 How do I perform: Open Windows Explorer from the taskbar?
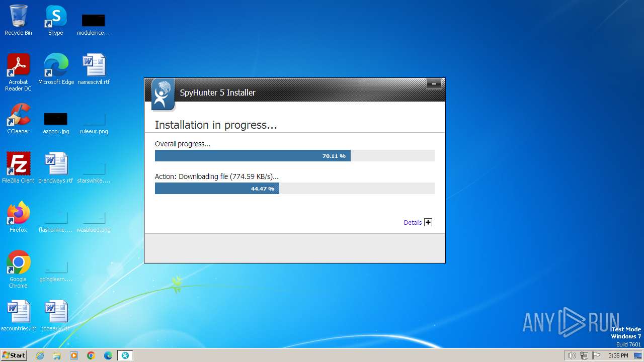tap(57, 355)
